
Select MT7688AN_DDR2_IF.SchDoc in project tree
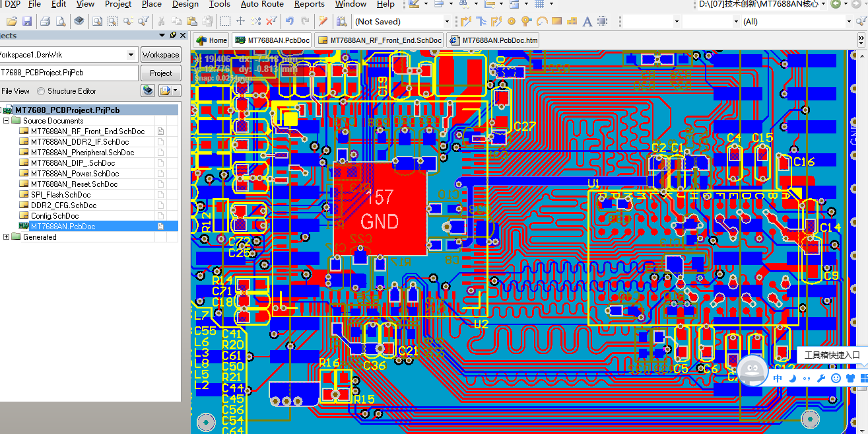coord(80,142)
